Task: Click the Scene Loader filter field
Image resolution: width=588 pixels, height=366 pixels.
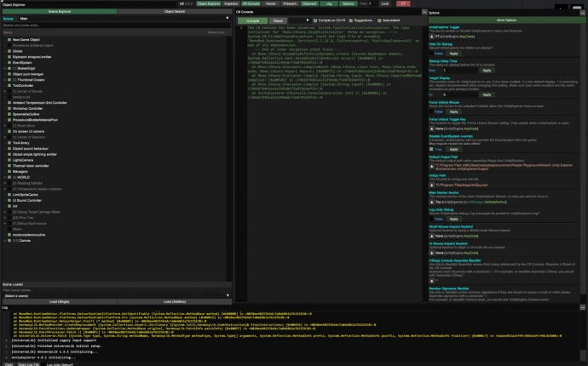Action: point(117,290)
